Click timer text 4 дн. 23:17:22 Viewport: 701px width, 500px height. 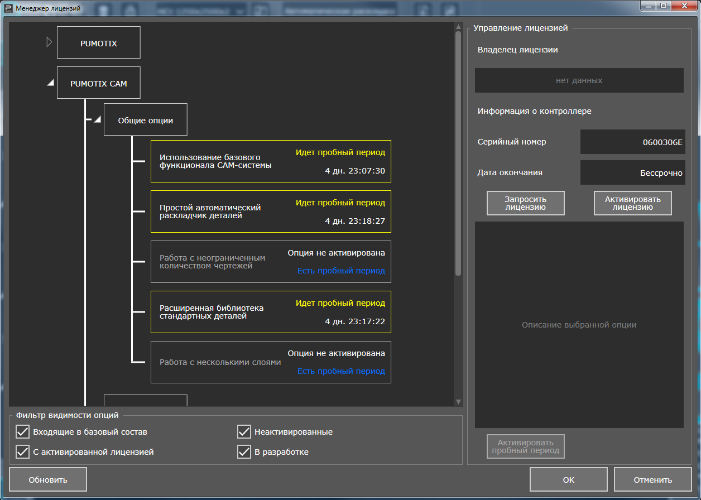tap(355, 321)
